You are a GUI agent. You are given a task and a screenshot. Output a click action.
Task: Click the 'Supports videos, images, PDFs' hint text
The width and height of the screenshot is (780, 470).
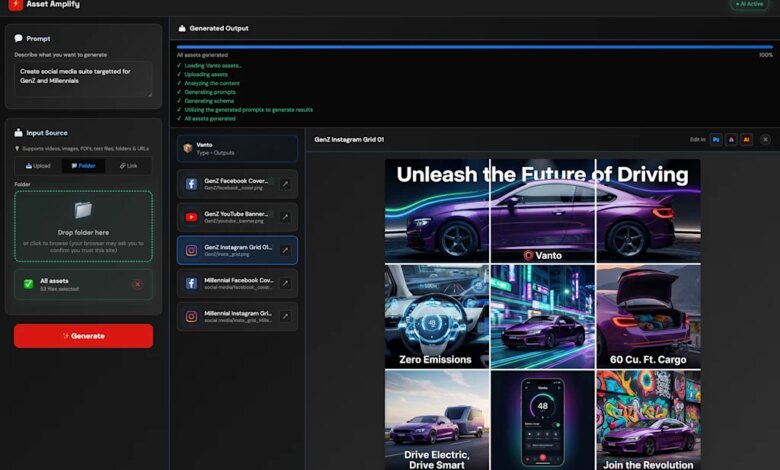(x=85, y=149)
